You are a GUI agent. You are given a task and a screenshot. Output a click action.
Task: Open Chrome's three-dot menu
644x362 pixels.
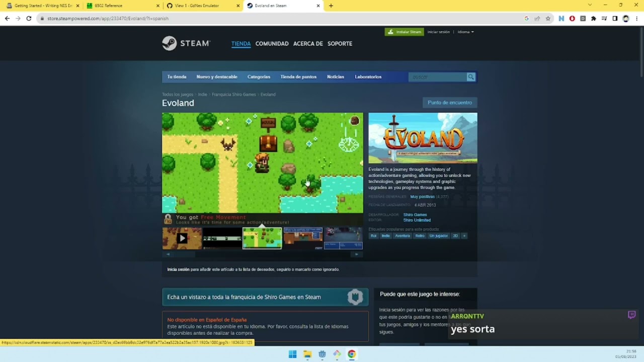[x=637, y=19]
